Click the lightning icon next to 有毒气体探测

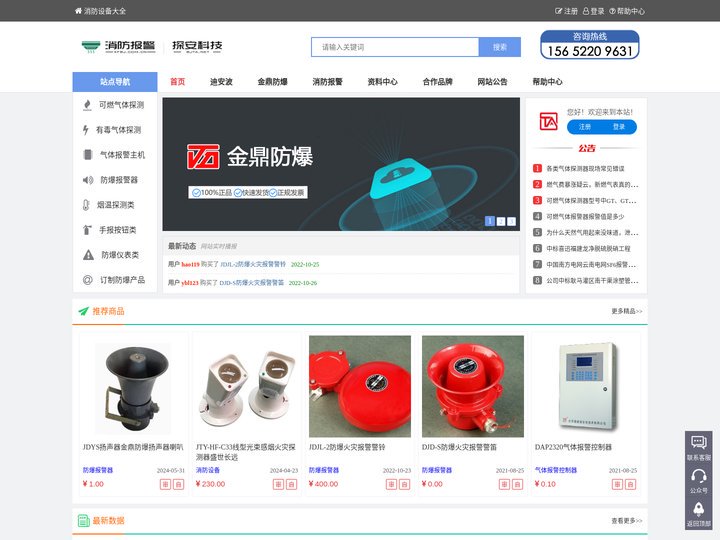click(x=85, y=130)
